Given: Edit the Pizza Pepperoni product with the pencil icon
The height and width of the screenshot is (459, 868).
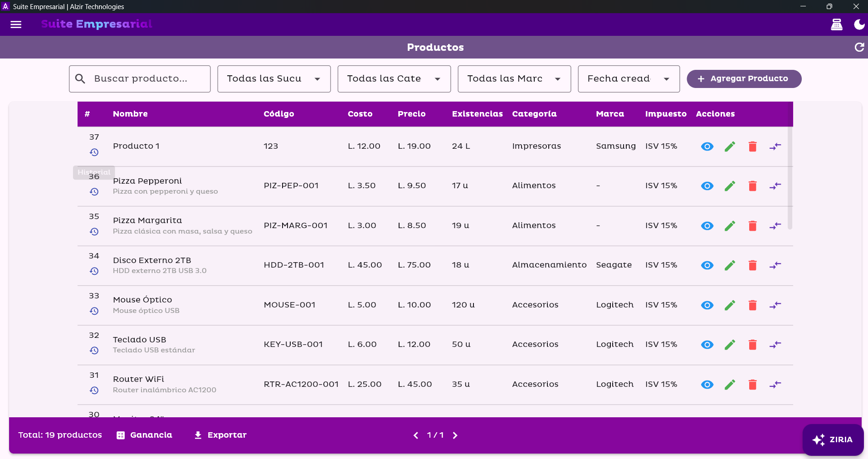Looking at the screenshot, I should pyautogui.click(x=730, y=186).
